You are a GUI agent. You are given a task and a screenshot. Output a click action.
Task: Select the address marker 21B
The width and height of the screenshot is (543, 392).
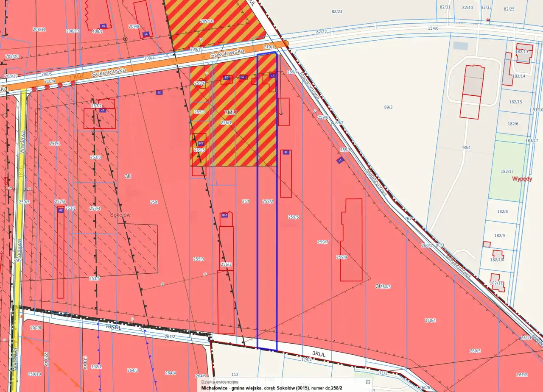pyautogui.click(x=224, y=215)
